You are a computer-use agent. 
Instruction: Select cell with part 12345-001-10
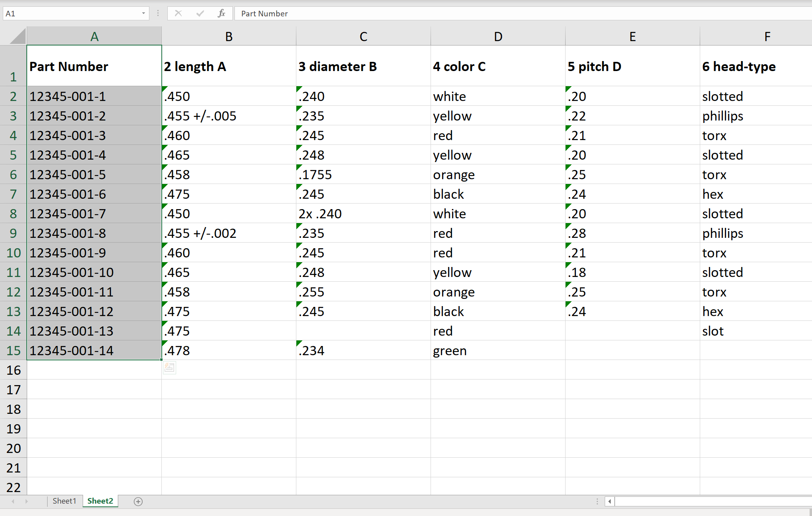coord(94,272)
